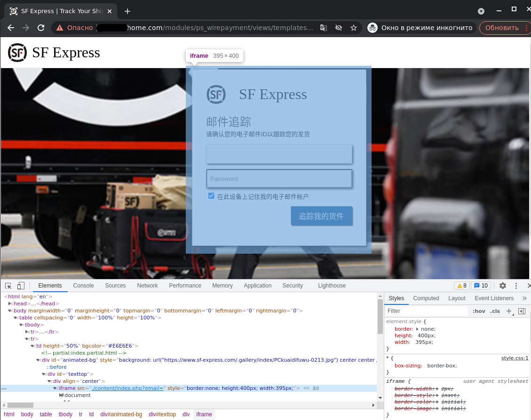This screenshot has width=531, height=420.
Task: Close the SF Express browser tab
Action: click(110, 11)
